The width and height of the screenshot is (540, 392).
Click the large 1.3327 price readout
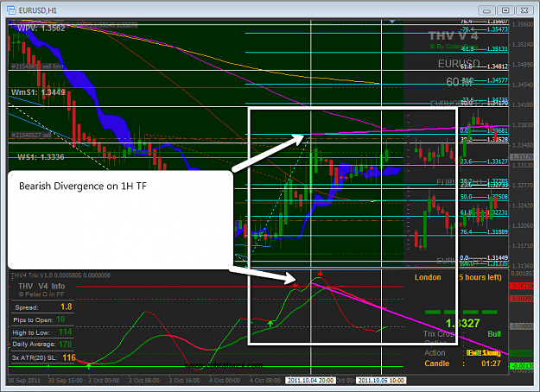pos(462,323)
